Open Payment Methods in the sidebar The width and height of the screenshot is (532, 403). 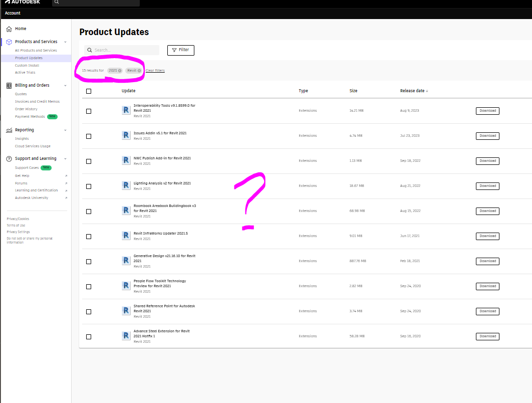[30, 117]
